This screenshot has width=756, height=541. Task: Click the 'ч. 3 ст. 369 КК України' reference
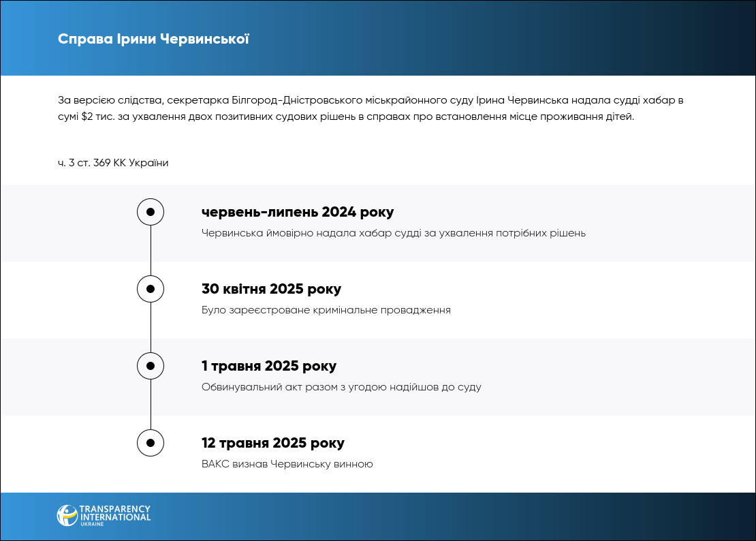pyautogui.click(x=113, y=163)
